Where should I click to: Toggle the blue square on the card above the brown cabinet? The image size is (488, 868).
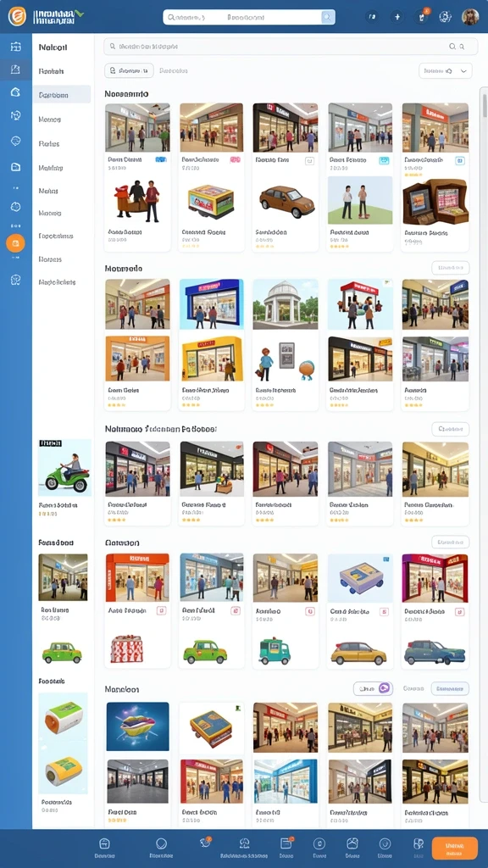tap(459, 160)
